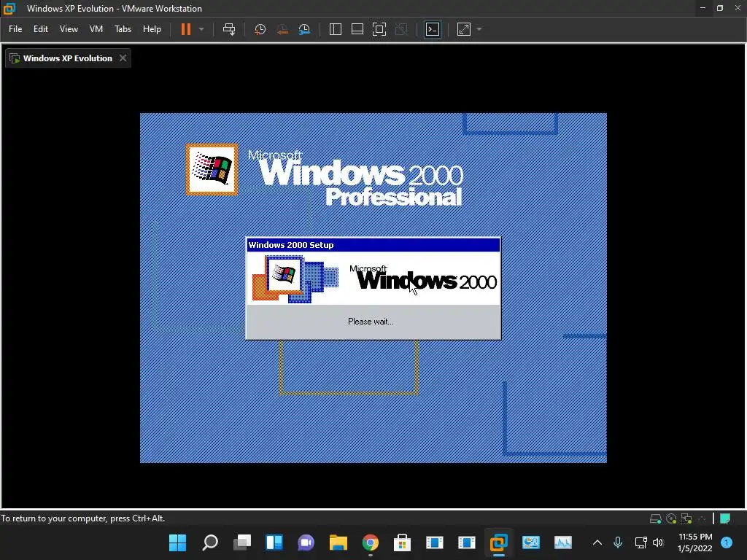Click the CD/DVD drive status bar icon
The height and width of the screenshot is (560, 747).
(671, 518)
